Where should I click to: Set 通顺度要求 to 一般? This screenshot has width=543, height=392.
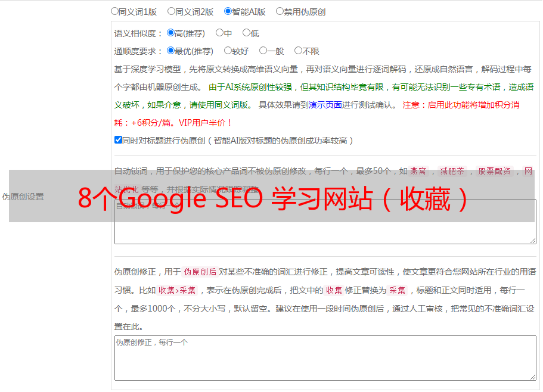click(263, 51)
